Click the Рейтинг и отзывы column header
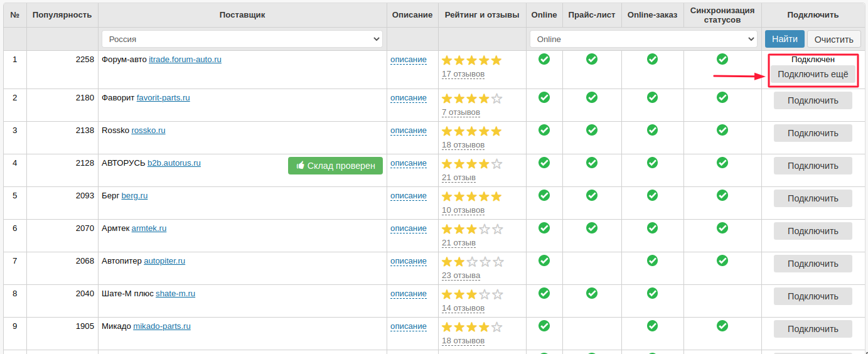Screen dimensions: 868x354 coord(482,15)
